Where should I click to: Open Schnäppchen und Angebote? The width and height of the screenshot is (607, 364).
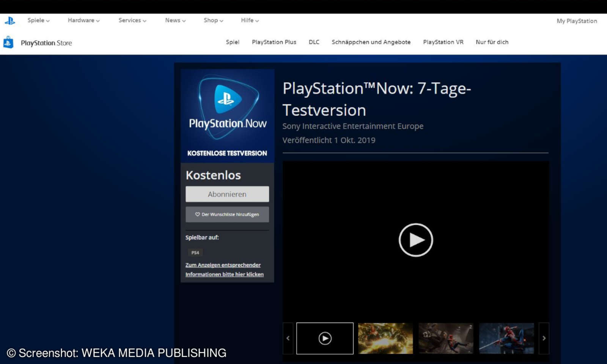pyautogui.click(x=371, y=42)
